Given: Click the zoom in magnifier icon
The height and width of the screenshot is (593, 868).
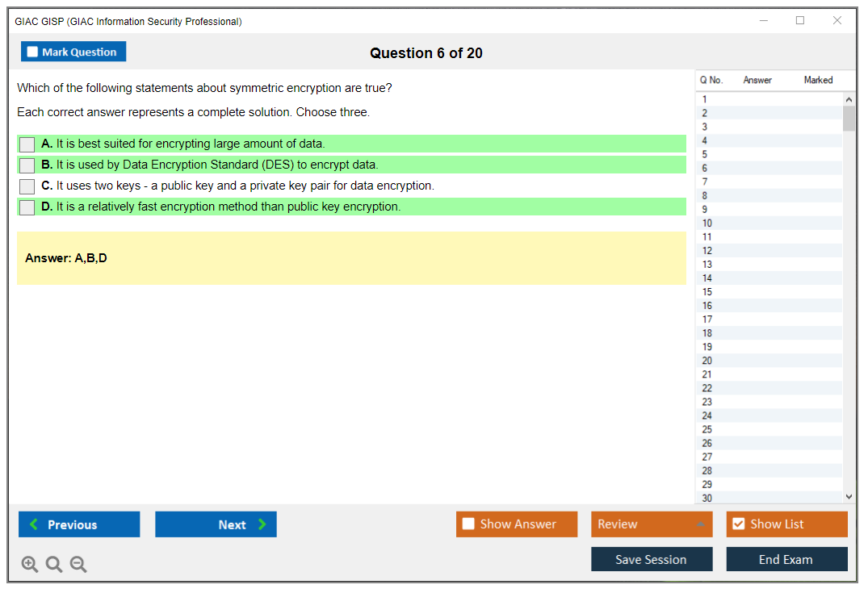Looking at the screenshot, I should point(29,564).
